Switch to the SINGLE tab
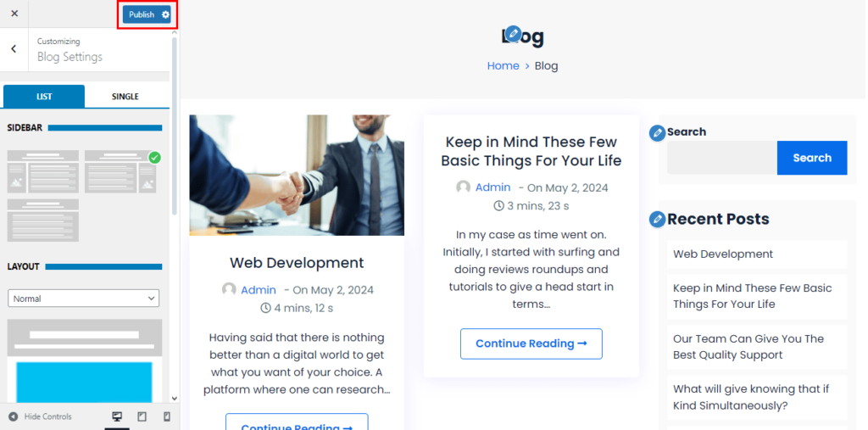Viewport: 868px width, 430px height. click(125, 97)
